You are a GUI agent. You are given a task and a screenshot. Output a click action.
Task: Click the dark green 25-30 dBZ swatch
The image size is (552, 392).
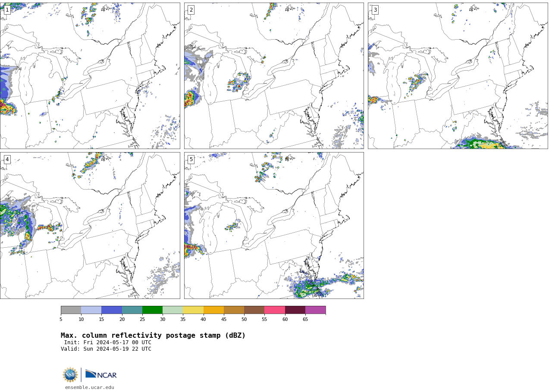[152, 310]
